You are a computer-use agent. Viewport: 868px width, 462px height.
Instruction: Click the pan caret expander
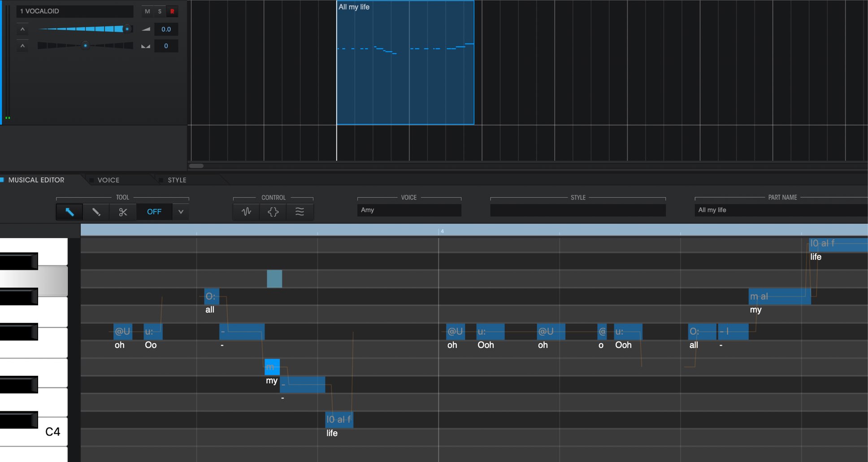(x=22, y=46)
